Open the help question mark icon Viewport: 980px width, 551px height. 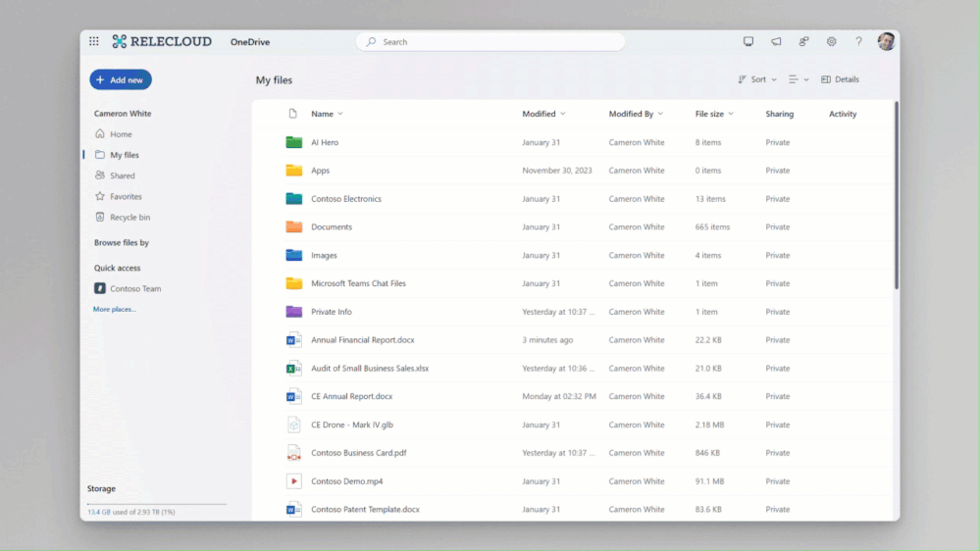tap(858, 41)
